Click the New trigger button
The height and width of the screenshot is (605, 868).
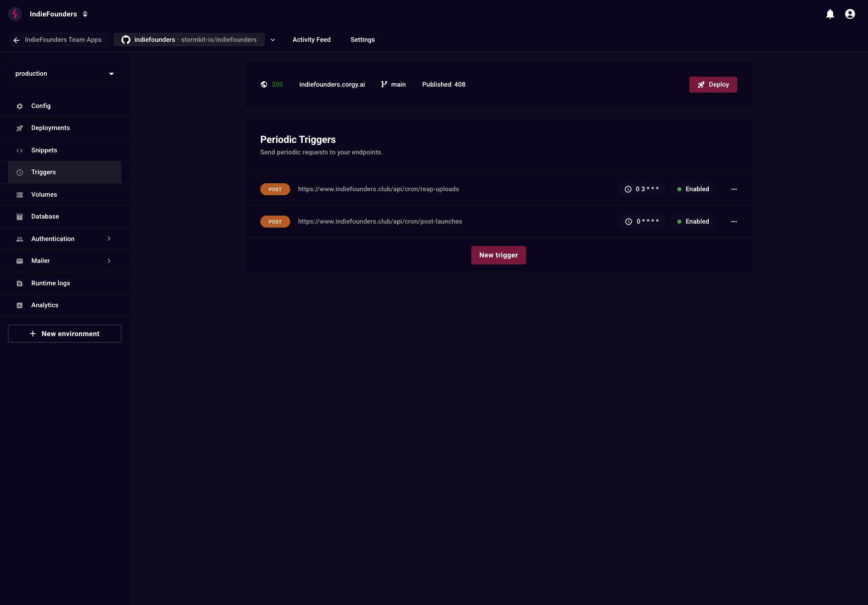[x=499, y=255]
